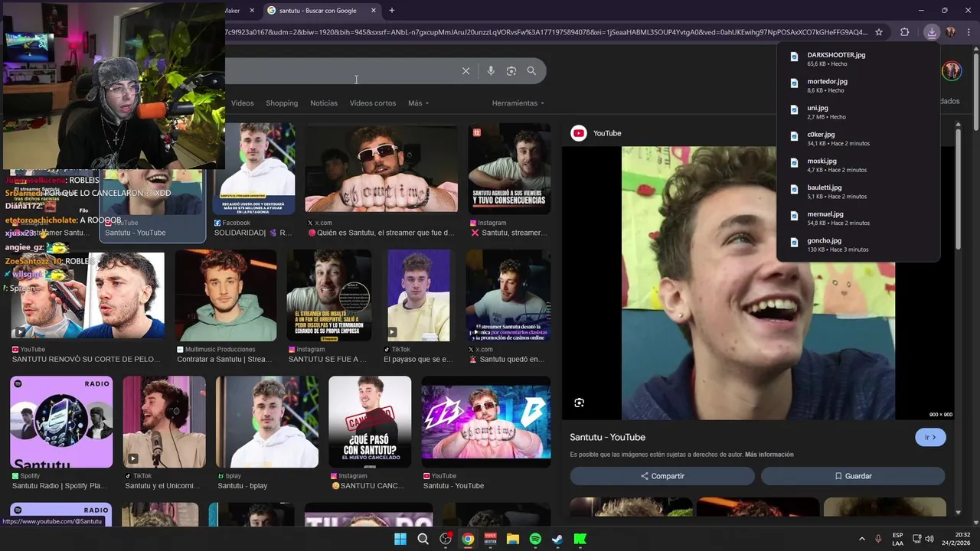
Task: Open the Chrome profile avatar
Action: tap(951, 32)
